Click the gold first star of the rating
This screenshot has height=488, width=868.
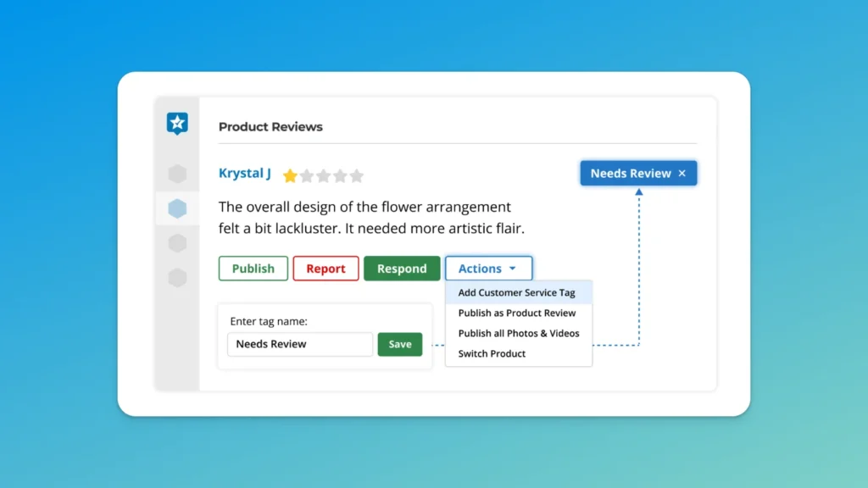pos(289,175)
